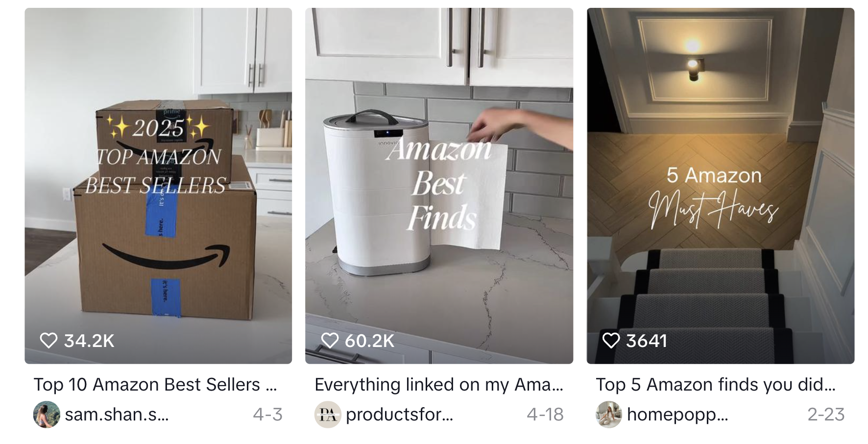Screen dimensions: 868x444
Task: Play the 2025 Top Amazon Best Sellers video
Action: (x=158, y=186)
